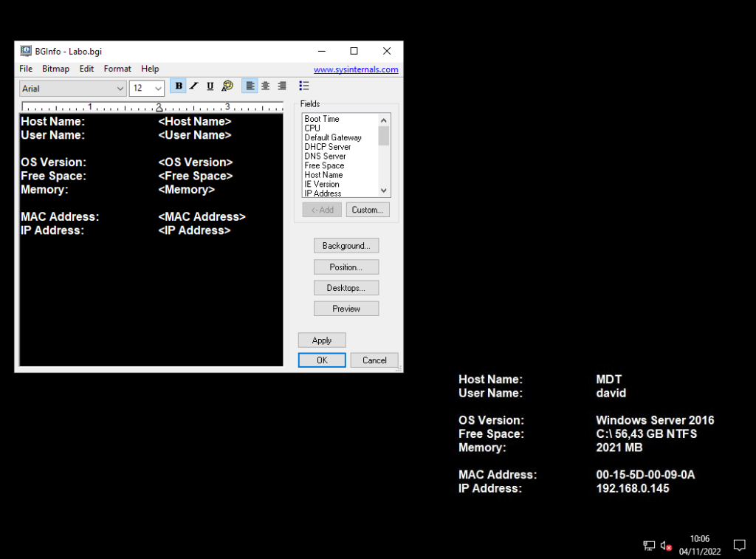Open network icon in system tray
Image resolution: width=756 pixels, height=559 pixels.
[649, 546]
